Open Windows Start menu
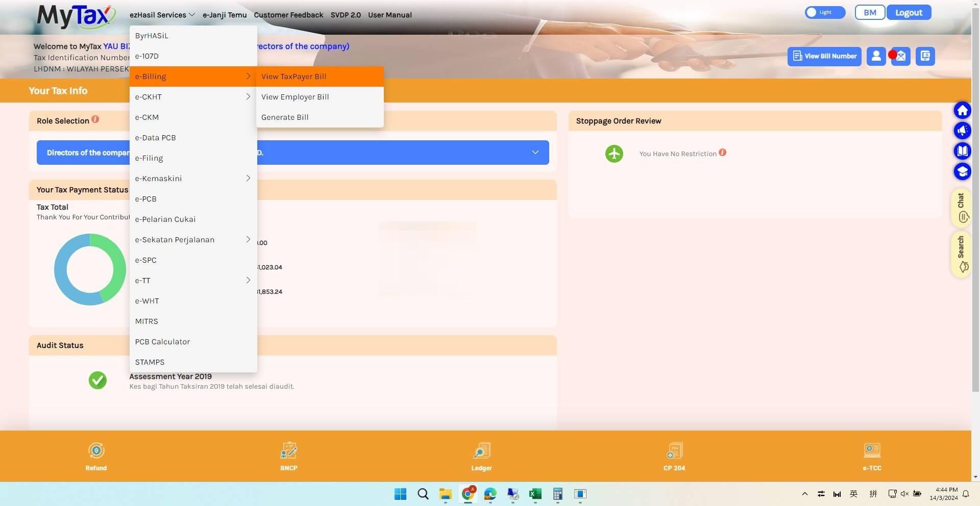The width and height of the screenshot is (980, 506). pos(401,494)
